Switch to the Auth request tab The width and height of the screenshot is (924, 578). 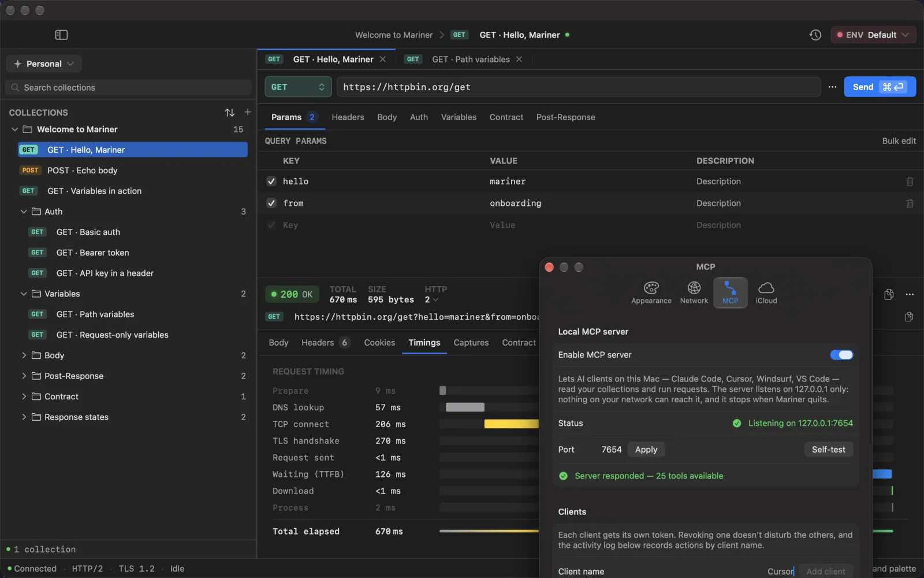pos(419,117)
